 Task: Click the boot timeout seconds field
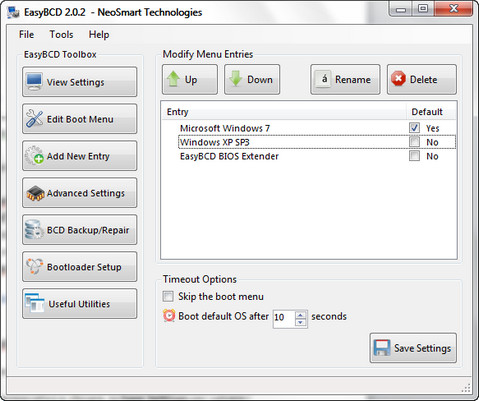284,319
